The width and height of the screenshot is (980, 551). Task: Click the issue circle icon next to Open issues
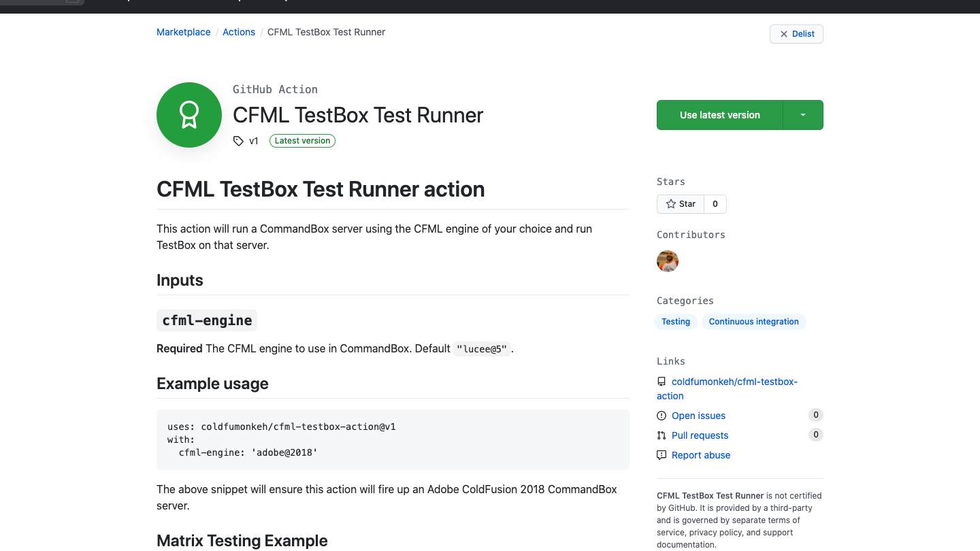661,415
